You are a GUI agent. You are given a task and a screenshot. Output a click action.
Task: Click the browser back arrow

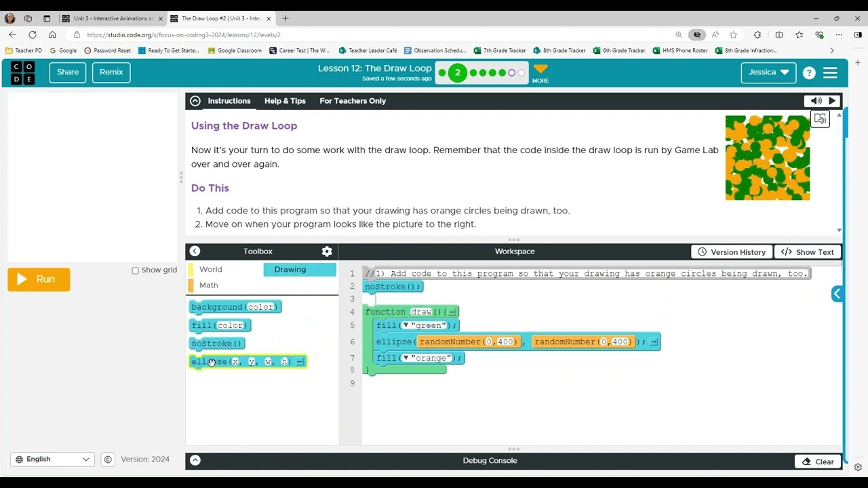12,35
